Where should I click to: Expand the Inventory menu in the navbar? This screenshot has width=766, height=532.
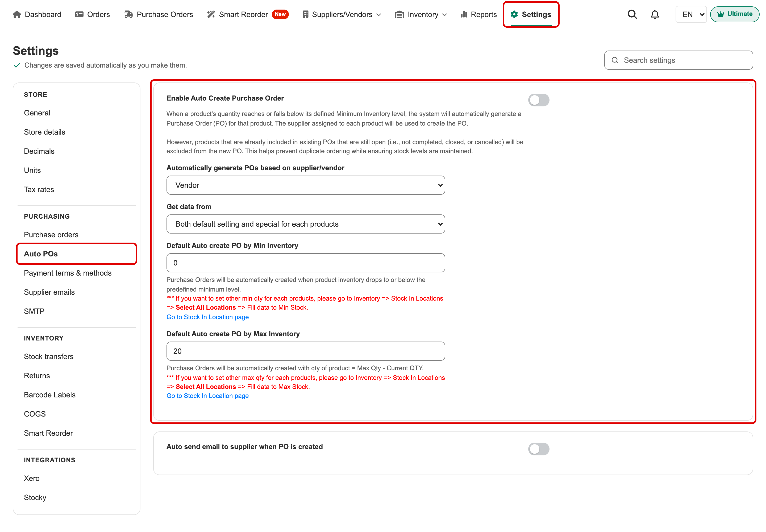click(x=421, y=14)
